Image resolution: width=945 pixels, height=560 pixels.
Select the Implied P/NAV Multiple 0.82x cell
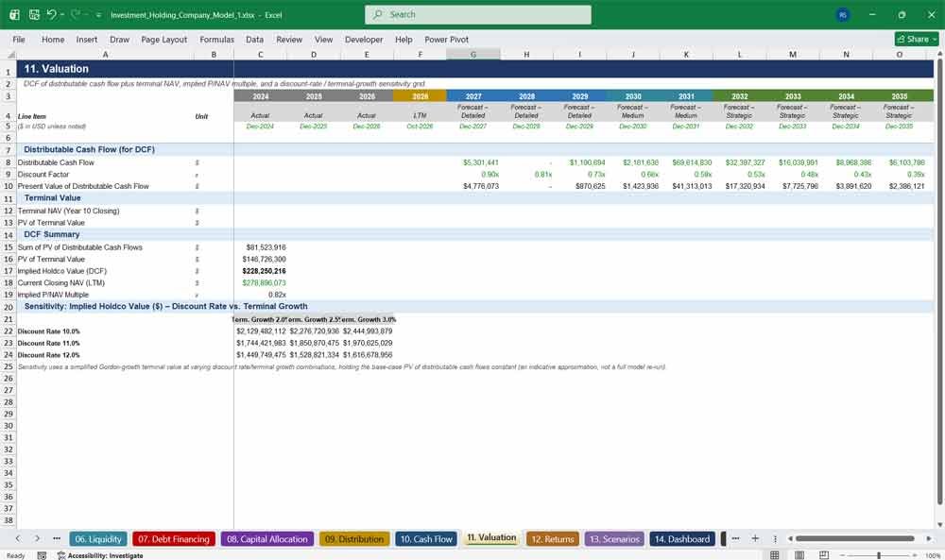coord(261,295)
